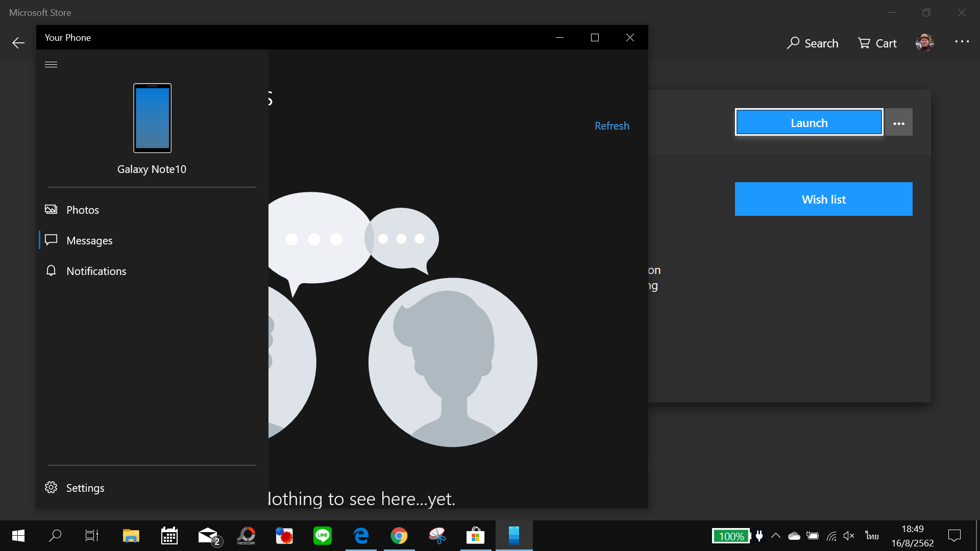Open the hamburger menu in Your Phone
Screen dimensions: 980x551
(51, 64)
